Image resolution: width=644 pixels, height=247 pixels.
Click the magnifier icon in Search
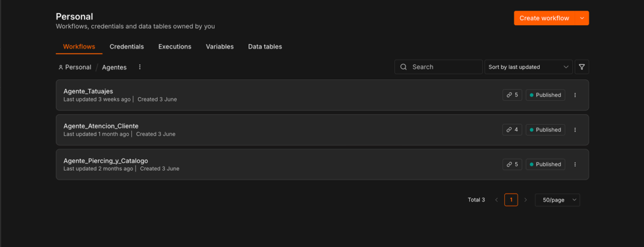403,67
